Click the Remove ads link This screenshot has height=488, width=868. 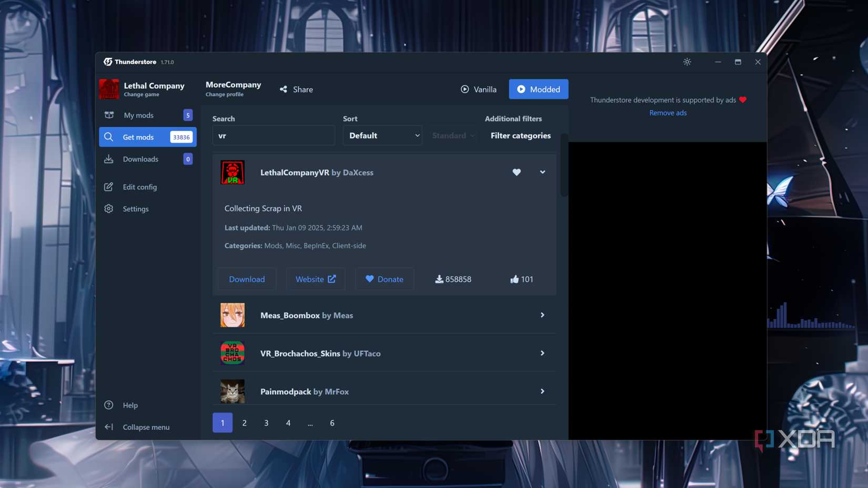tap(668, 113)
